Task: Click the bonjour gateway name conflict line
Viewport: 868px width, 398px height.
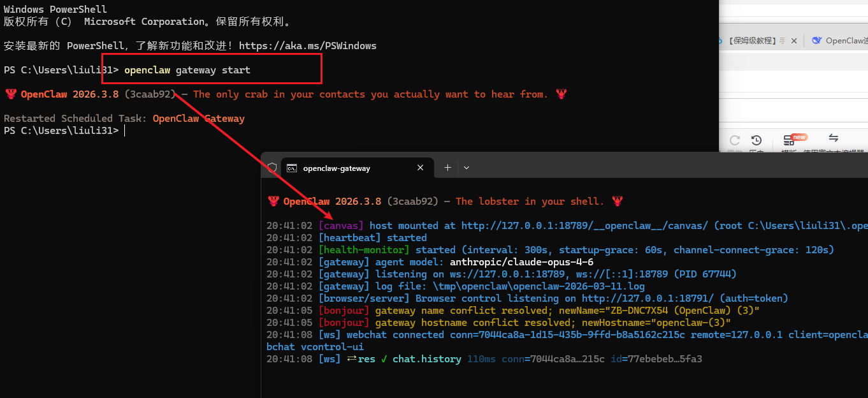Action: point(513,311)
